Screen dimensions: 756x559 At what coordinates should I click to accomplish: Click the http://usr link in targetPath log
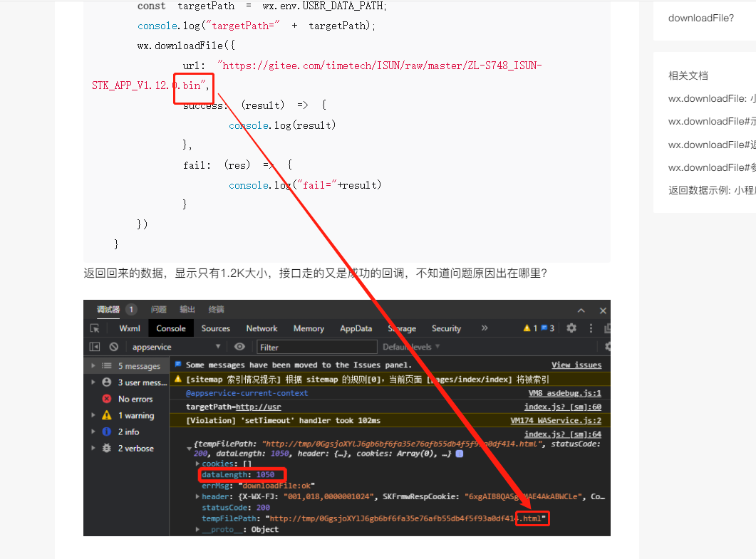click(x=258, y=407)
